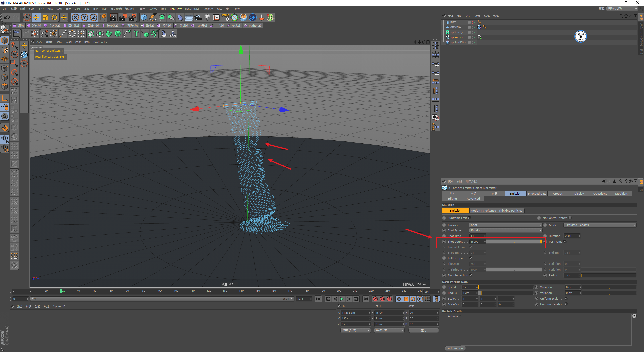Viewport: 644px width, 352px height.
Task: Open the Emission type dropdown showing Shot
Action: click(x=505, y=225)
